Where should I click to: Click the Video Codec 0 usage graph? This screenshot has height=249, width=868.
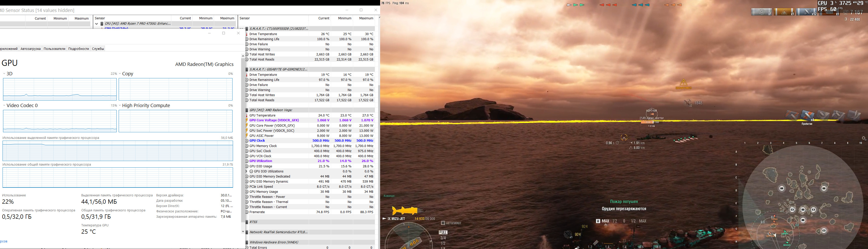click(60, 121)
